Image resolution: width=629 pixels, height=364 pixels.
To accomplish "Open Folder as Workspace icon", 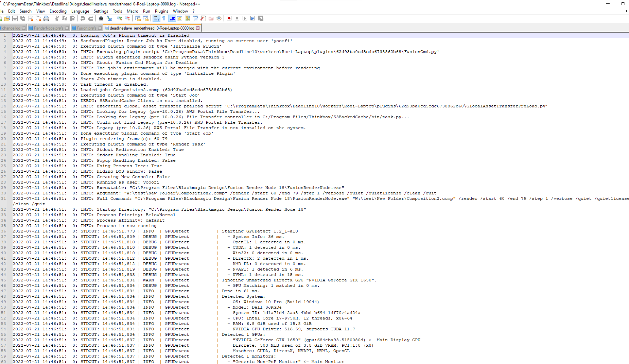I will (x=211, y=18).
